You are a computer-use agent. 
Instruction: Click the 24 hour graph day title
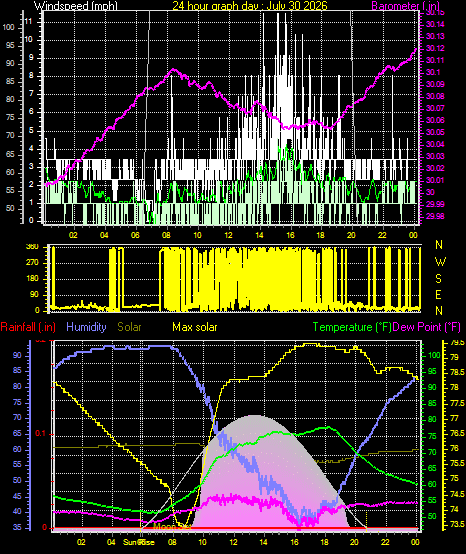[249, 5]
